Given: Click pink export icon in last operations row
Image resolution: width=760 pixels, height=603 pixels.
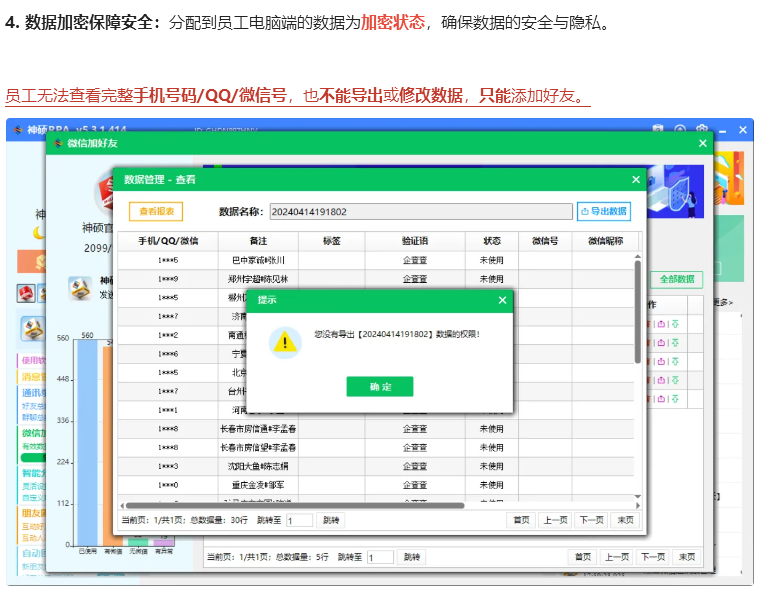Looking at the screenshot, I should [661, 399].
